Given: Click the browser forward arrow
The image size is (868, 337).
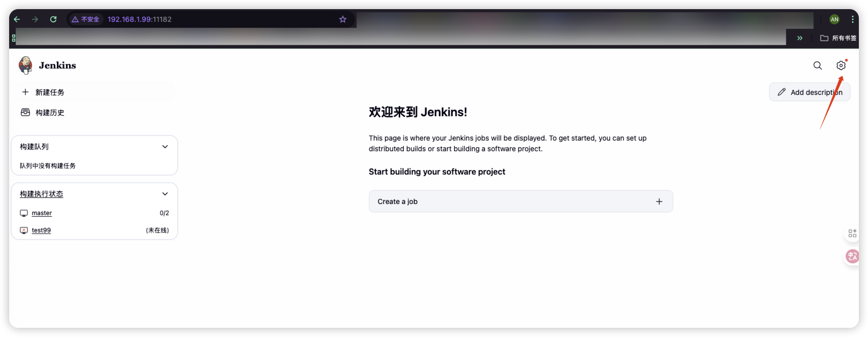Looking at the screenshot, I should [x=35, y=19].
